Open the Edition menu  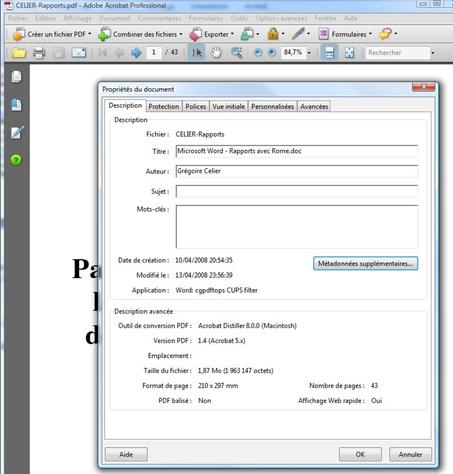(x=45, y=18)
